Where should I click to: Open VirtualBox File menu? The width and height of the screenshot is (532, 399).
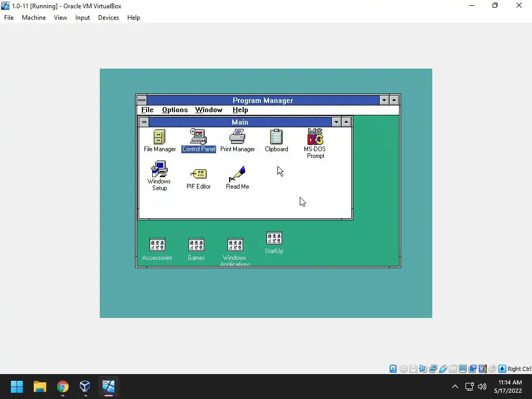tap(9, 18)
